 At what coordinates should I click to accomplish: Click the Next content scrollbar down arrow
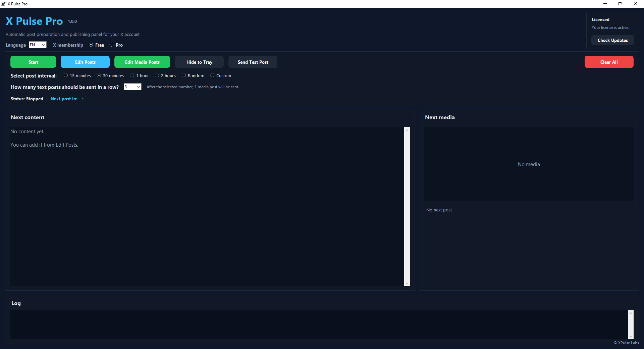point(407,284)
